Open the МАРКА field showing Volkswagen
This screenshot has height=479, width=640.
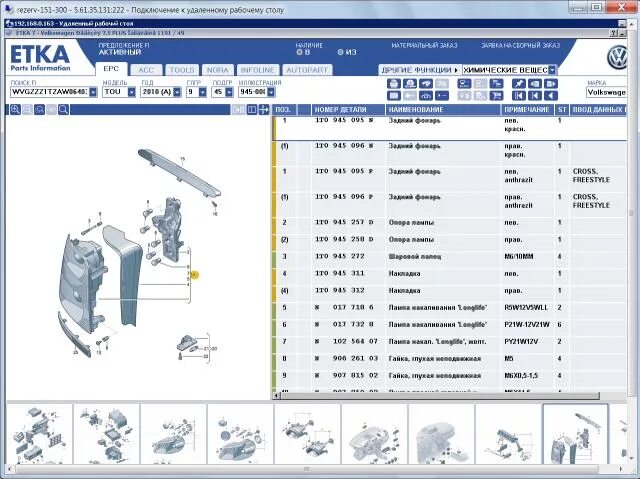(x=607, y=92)
